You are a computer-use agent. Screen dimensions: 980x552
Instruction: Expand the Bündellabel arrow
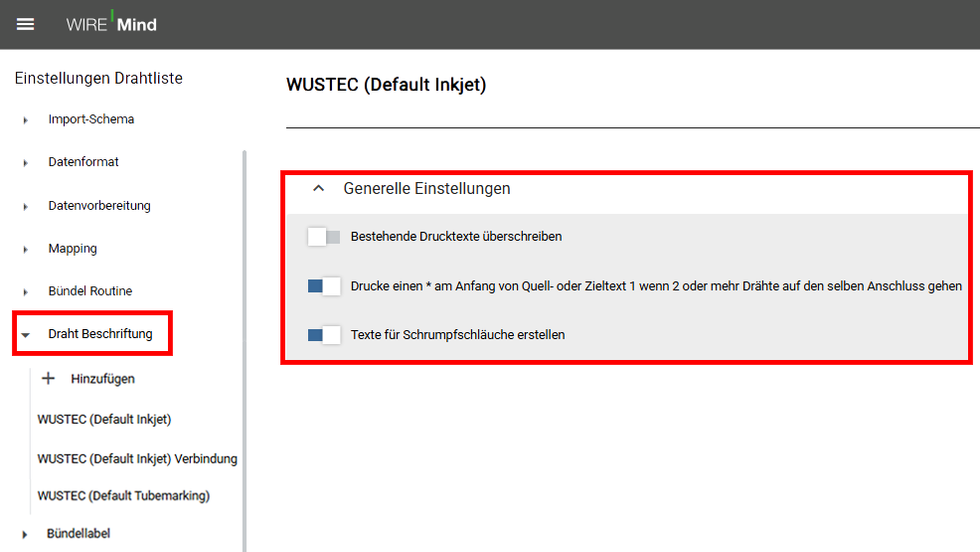(24, 534)
